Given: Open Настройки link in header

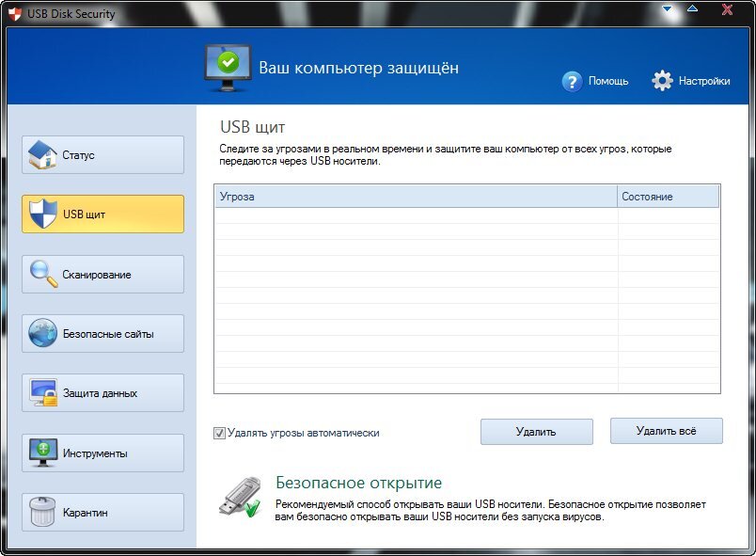Looking at the screenshot, I should pyautogui.click(x=704, y=81).
